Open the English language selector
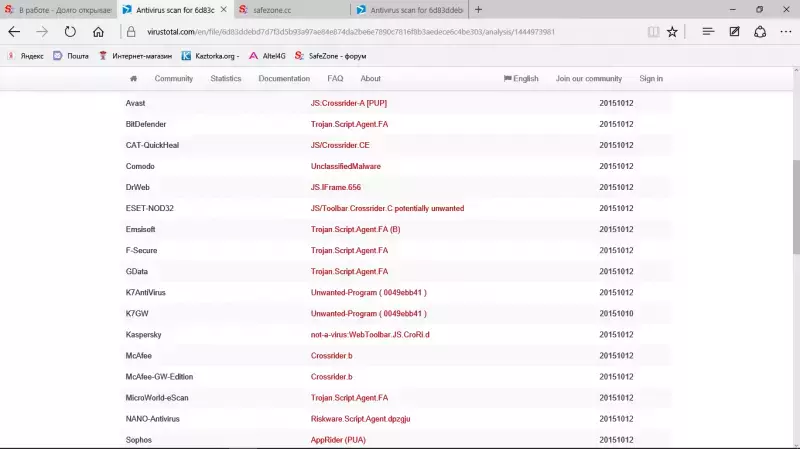This screenshot has height=449, width=800. coord(521,79)
